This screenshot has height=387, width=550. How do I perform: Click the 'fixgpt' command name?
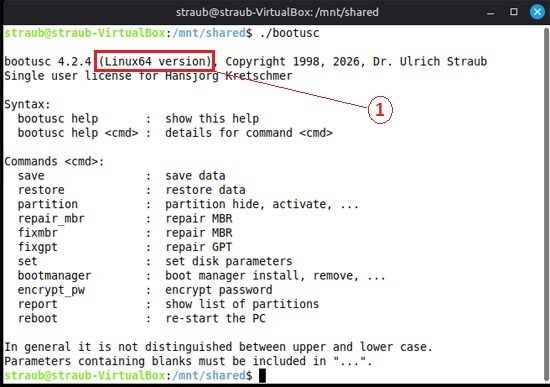pos(38,247)
